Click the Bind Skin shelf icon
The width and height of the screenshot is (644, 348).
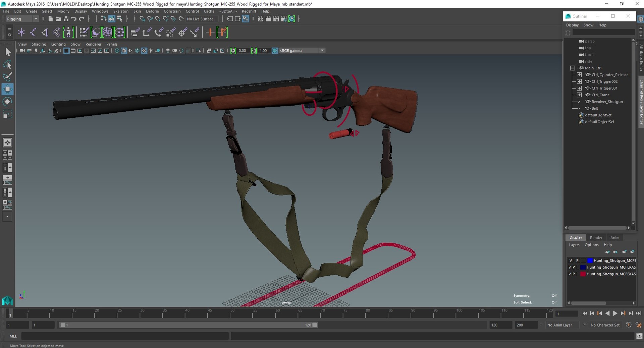[x=56, y=33]
